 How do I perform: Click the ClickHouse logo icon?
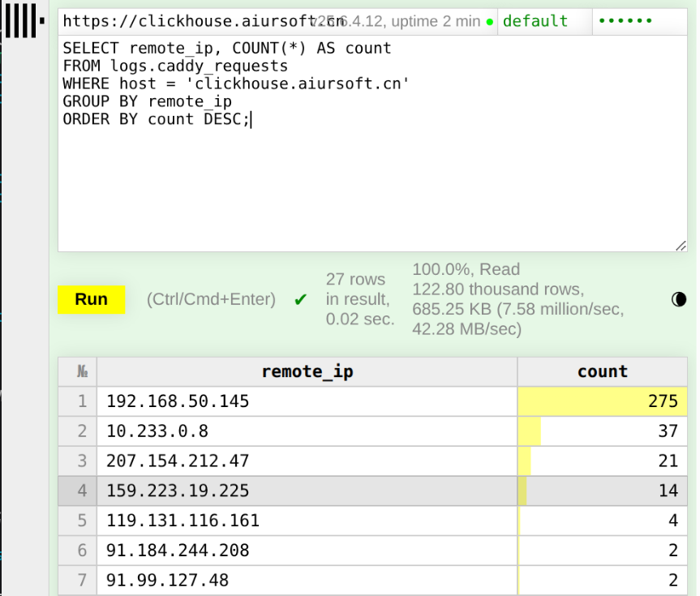click(x=23, y=20)
